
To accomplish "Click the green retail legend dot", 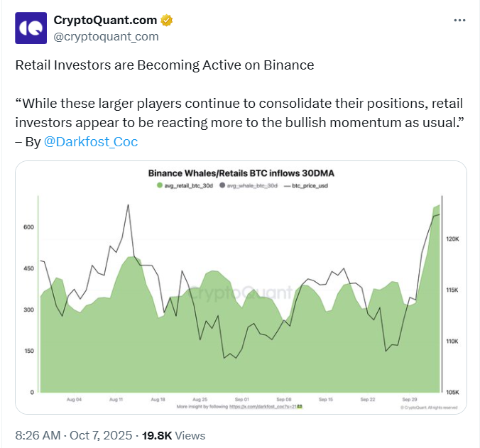I will click(x=160, y=186).
